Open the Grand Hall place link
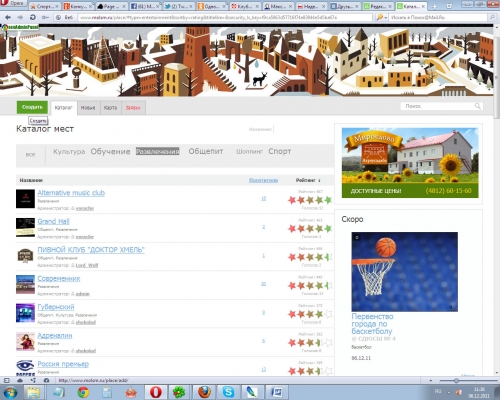This screenshot has height=400, width=500. (53, 221)
